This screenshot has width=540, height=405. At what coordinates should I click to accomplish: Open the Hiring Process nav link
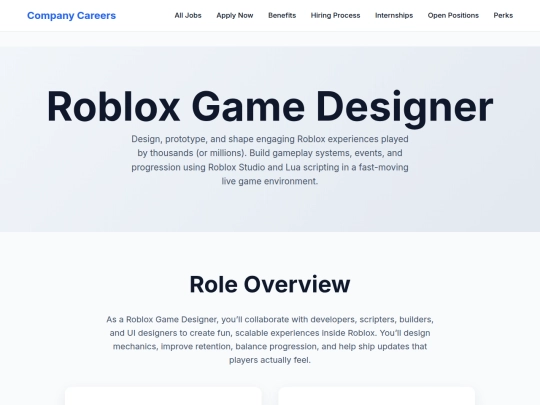coord(335,15)
